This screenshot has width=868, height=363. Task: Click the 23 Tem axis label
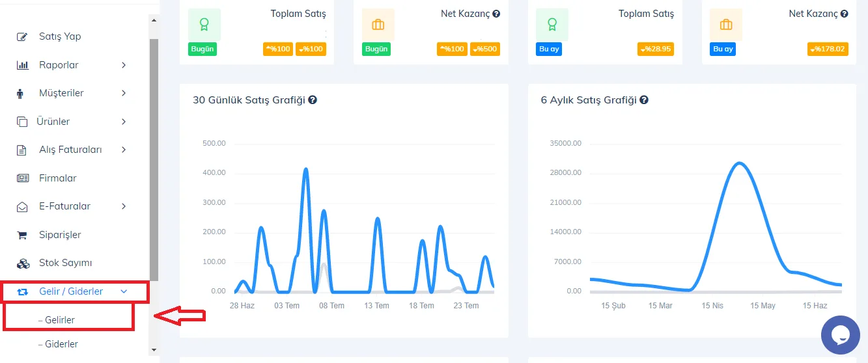tap(466, 306)
